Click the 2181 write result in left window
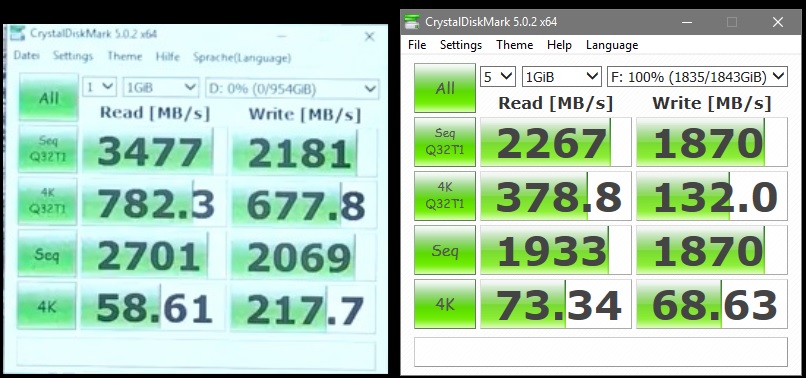 pyautogui.click(x=304, y=152)
